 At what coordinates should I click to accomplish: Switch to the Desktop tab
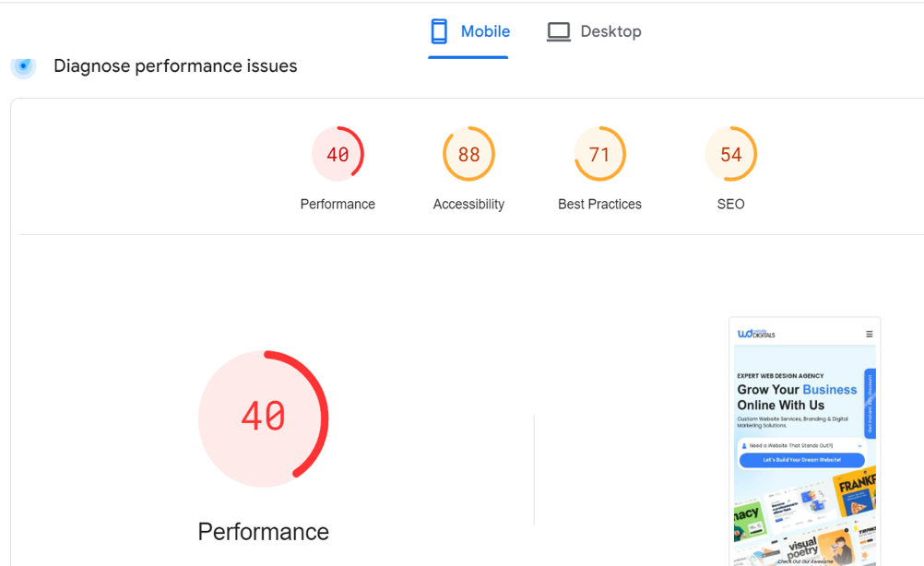click(x=594, y=31)
